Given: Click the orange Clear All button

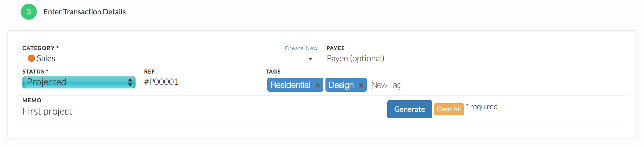Looking at the screenshot, I should pos(449,109).
